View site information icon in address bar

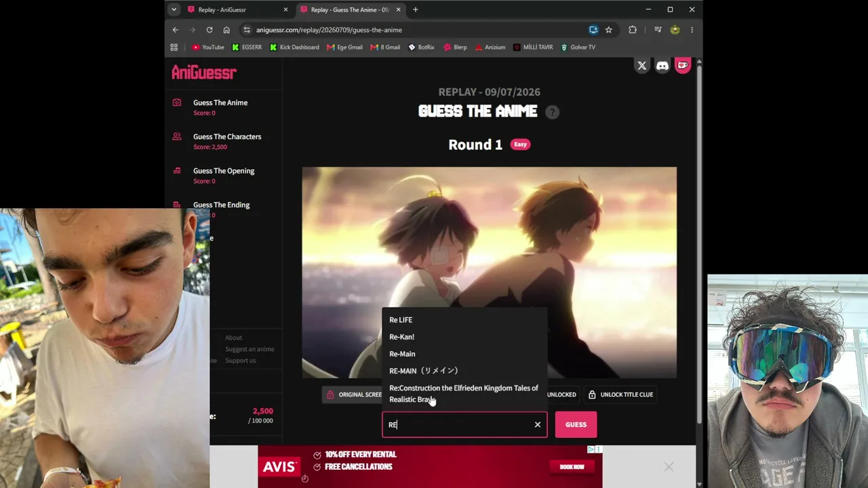pos(247,30)
